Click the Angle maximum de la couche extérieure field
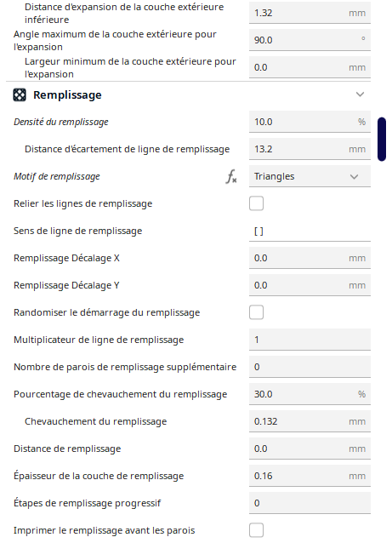This screenshot has width=392, height=543. [x=310, y=40]
